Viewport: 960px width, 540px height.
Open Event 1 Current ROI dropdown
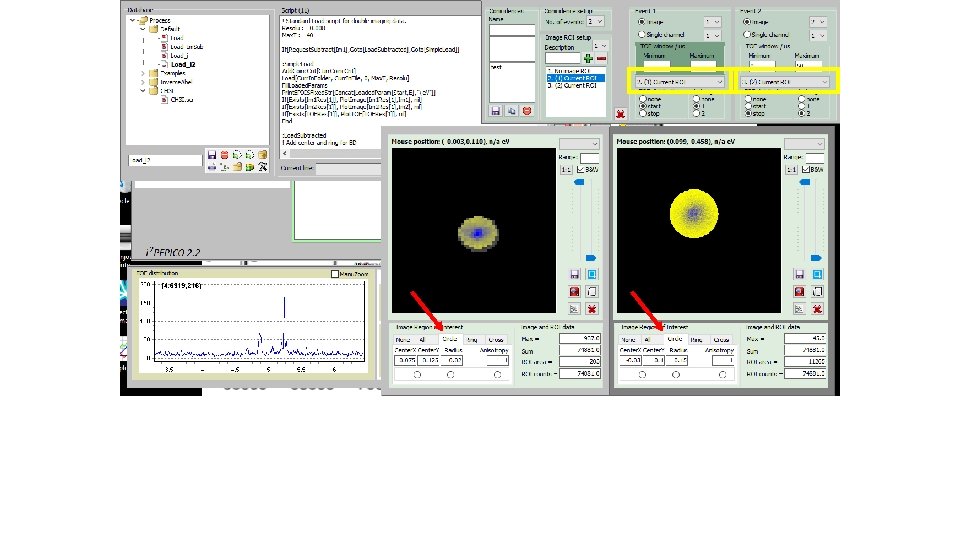678,81
